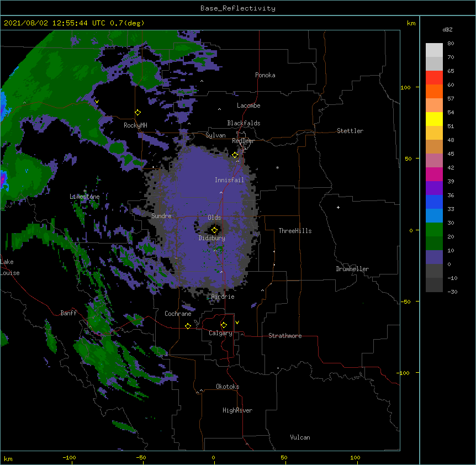
Task: Click the yellow diamond marker near Cochrane
Action: click(x=188, y=326)
